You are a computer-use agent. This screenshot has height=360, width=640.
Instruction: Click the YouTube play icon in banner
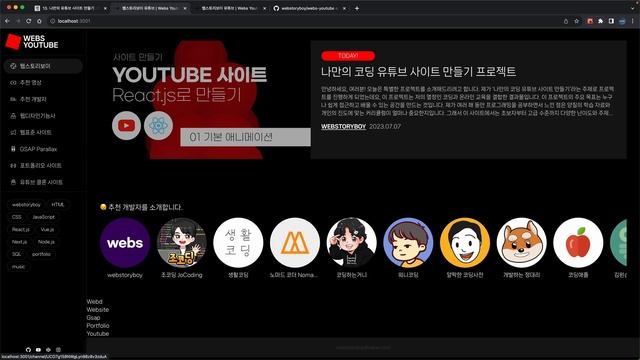point(126,125)
